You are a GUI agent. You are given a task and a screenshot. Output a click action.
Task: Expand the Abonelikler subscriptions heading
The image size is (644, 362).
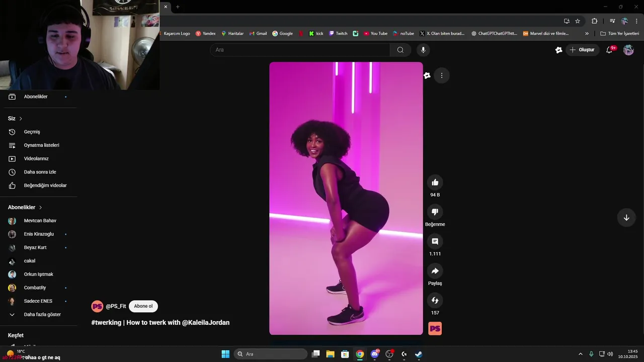tap(25, 207)
